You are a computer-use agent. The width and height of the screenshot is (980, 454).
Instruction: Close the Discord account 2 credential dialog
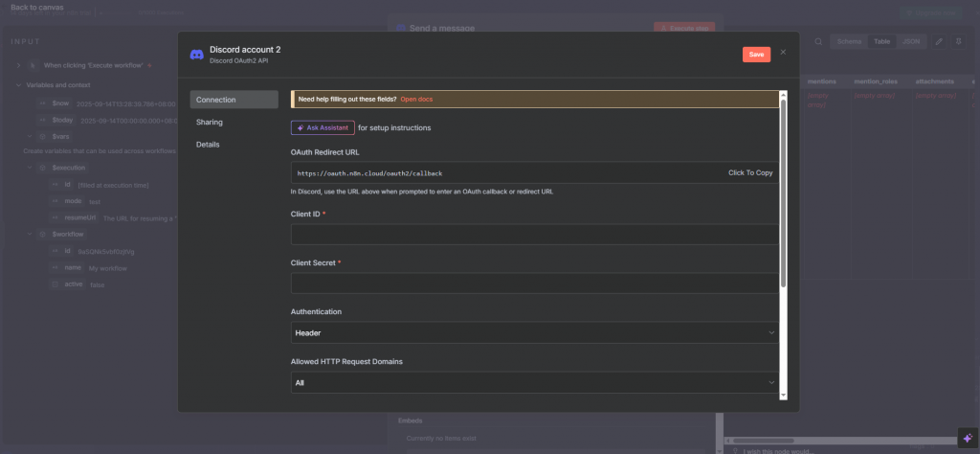click(783, 53)
